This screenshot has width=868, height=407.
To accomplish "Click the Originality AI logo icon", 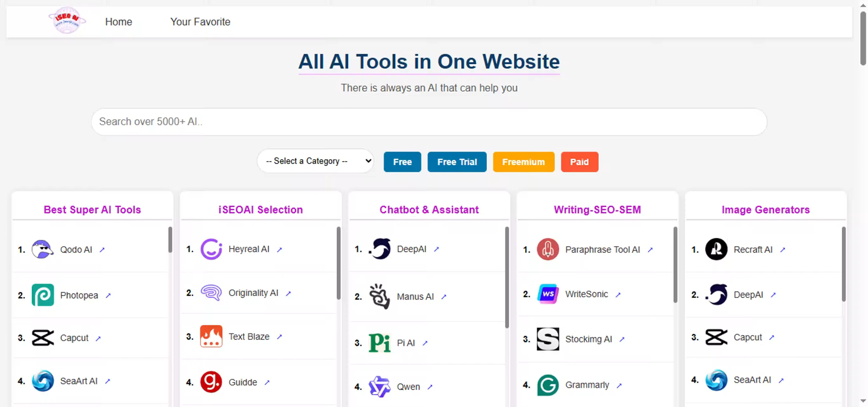I will pos(211,293).
